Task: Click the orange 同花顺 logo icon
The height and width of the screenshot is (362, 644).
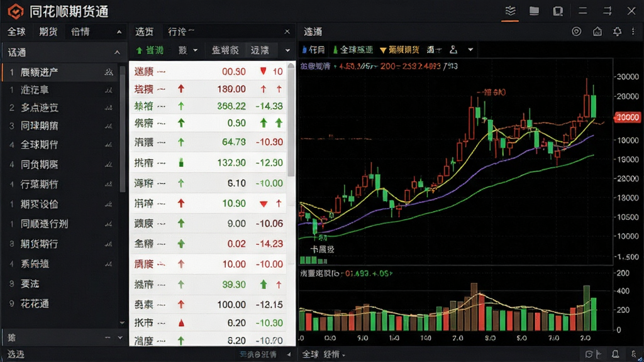Action: [16, 11]
